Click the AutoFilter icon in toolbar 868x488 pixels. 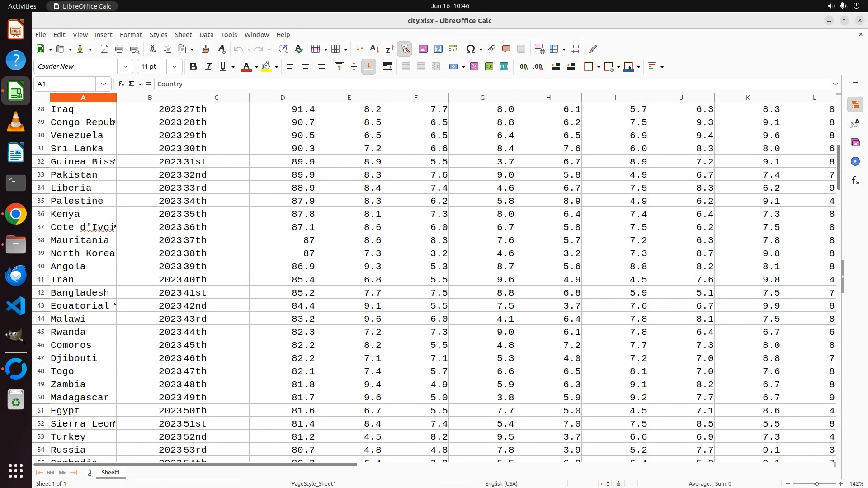coord(405,49)
